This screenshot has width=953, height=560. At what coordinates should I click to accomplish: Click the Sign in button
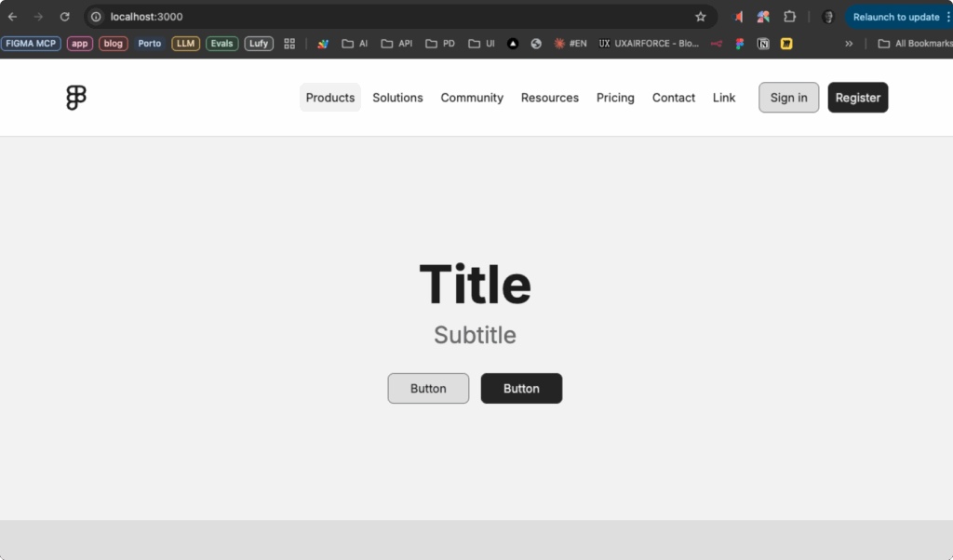788,98
